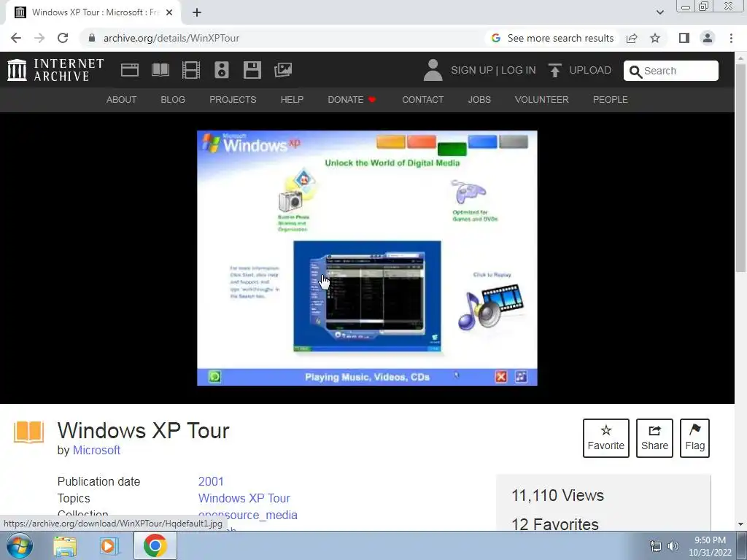Open the SIGN UP link
Image resolution: width=747 pixels, height=560 pixels.
coord(472,70)
